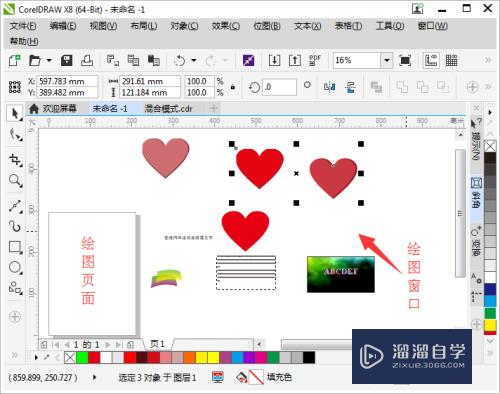500x394 pixels.
Task: Select the Shape edit tool
Action: (x=15, y=135)
